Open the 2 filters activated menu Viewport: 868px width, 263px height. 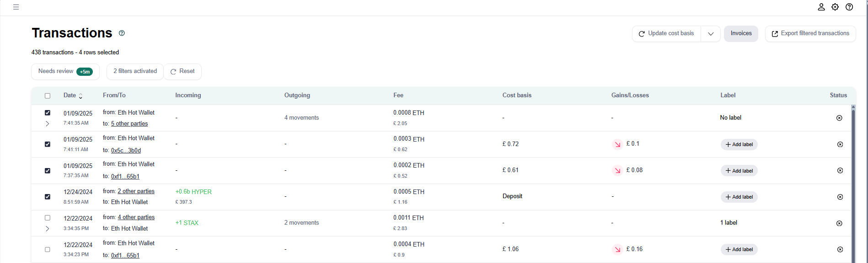coord(135,72)
